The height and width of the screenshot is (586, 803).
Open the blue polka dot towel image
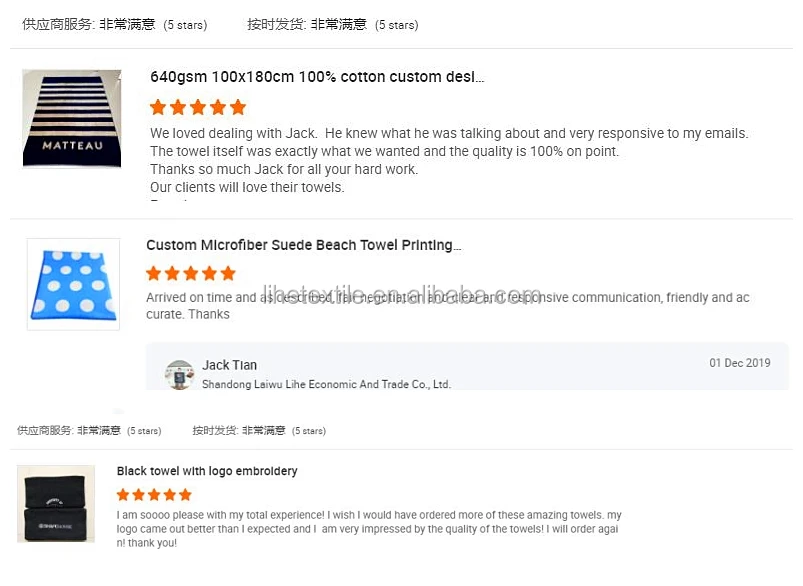[73, 284]
